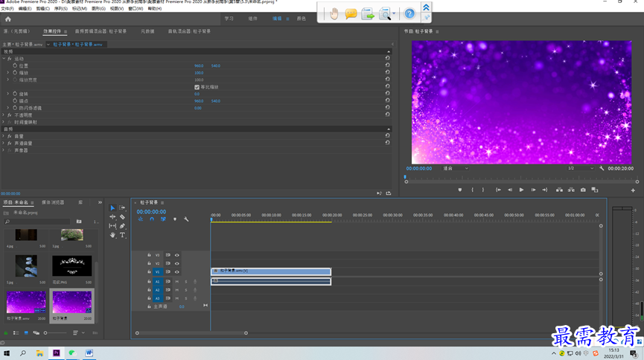Open the playback resolution 1/2 dropdown

580,168
